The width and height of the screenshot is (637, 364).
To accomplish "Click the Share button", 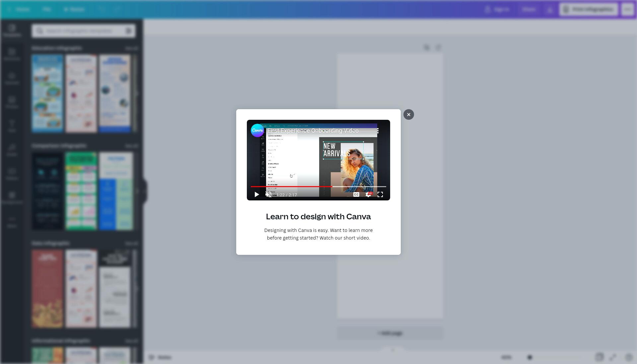I will (529, 9).
